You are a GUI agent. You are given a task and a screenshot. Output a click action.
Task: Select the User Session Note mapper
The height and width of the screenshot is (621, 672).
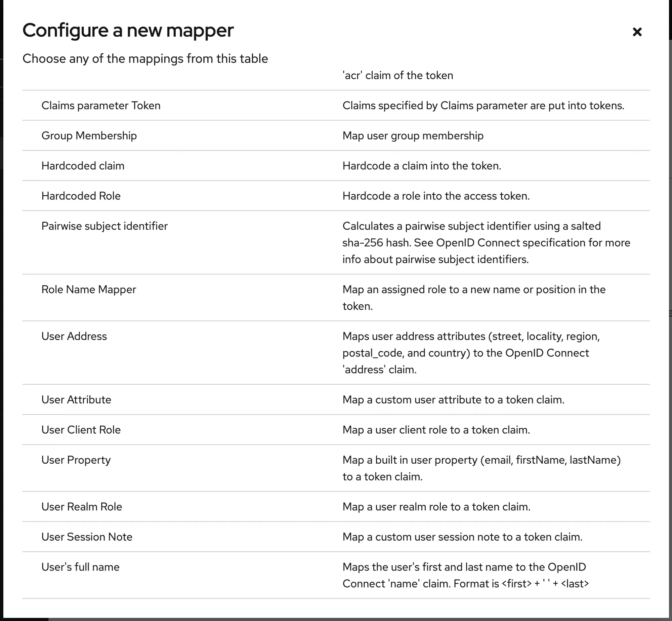click(87, 537)
